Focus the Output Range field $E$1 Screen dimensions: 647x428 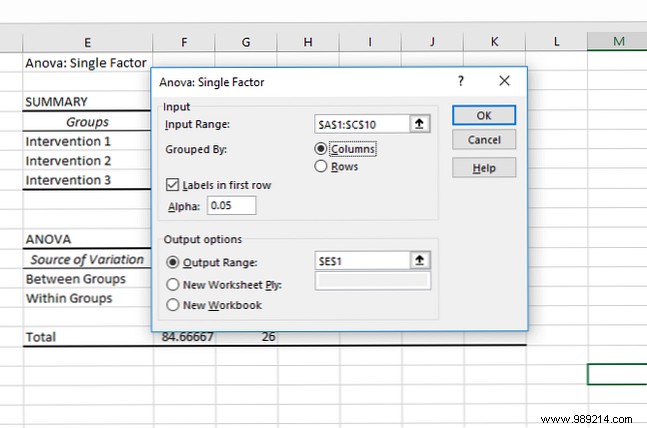(x=362, y=261)
